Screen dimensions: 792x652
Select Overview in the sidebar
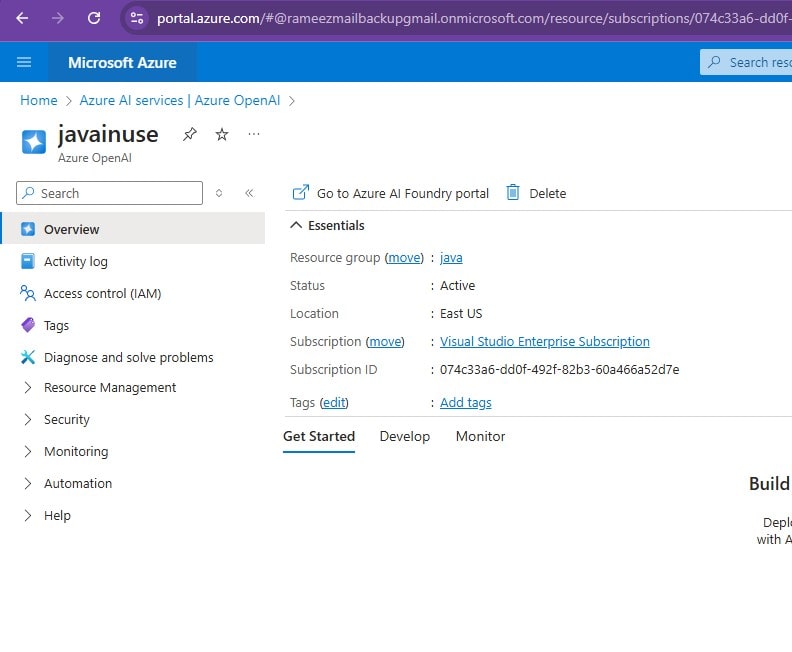(133, 229)
